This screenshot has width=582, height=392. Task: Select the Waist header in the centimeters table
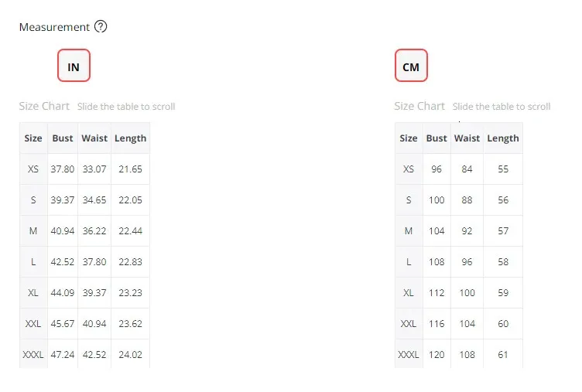tap(467, 138)
